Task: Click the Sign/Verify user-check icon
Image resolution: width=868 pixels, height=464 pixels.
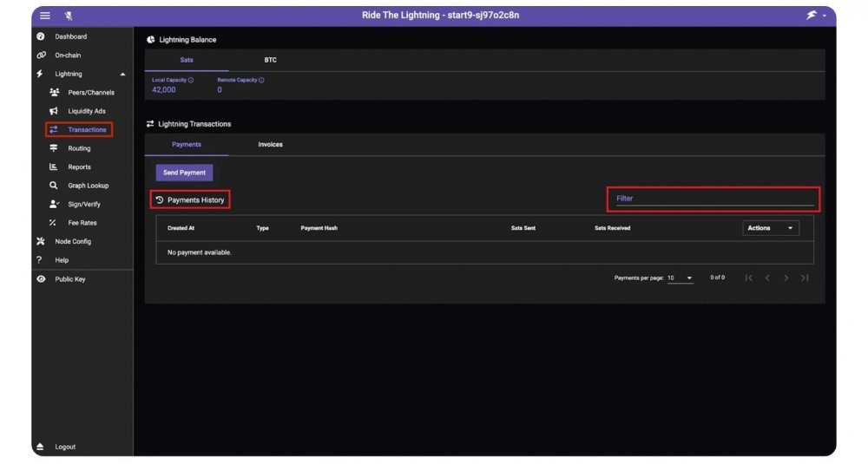Action: (x=54, y=204)
